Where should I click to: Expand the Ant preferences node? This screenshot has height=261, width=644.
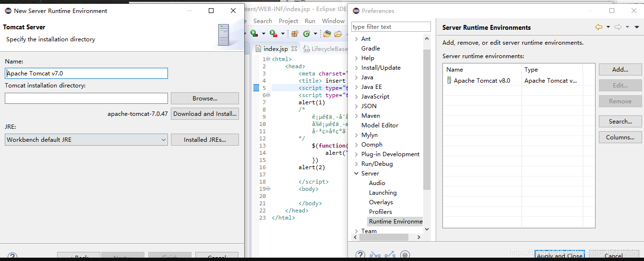(356, 39)
